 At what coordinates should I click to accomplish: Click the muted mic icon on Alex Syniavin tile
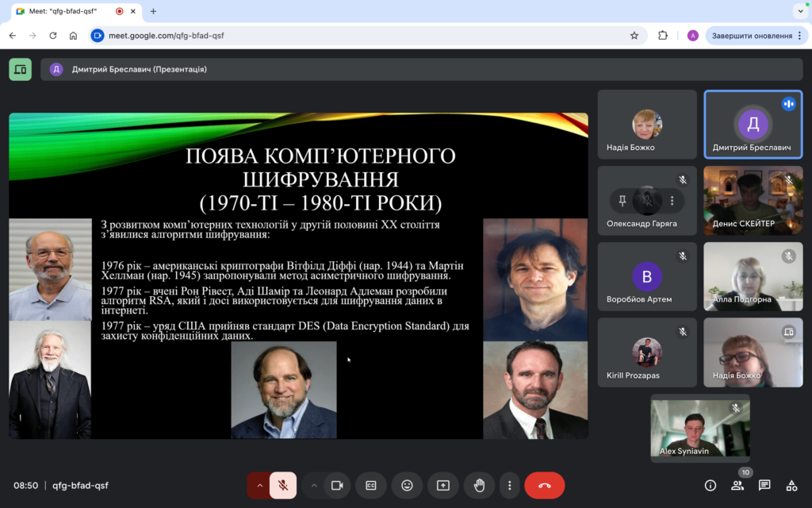735,408
